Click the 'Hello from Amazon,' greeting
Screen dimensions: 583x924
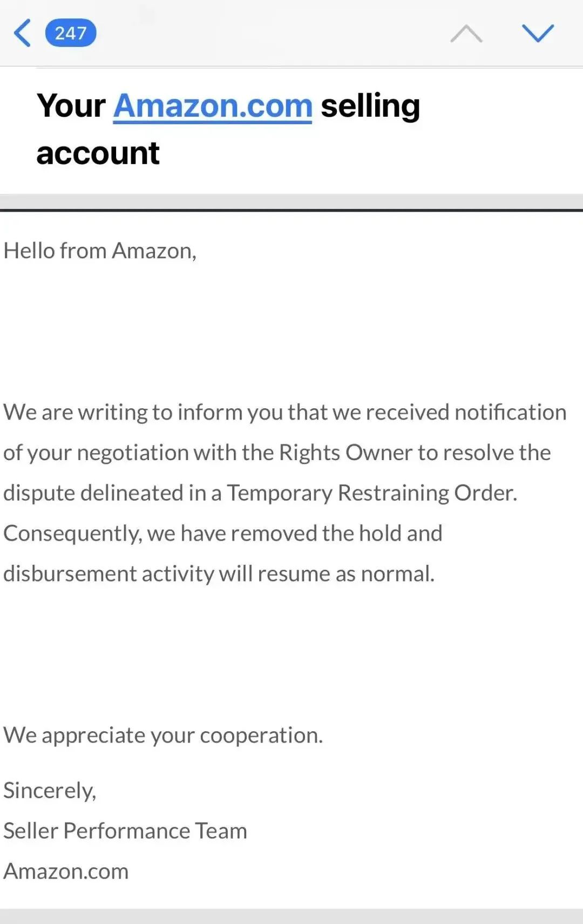point(100,251)
